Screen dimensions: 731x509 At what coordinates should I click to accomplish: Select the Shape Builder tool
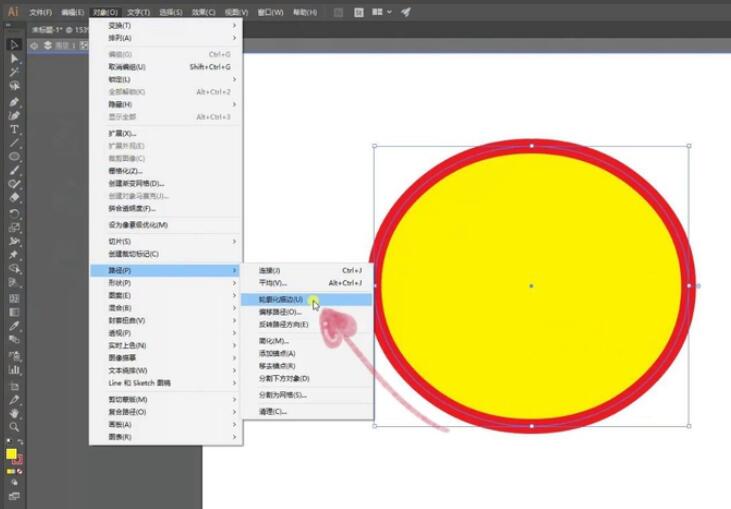(x=14, y=268)
